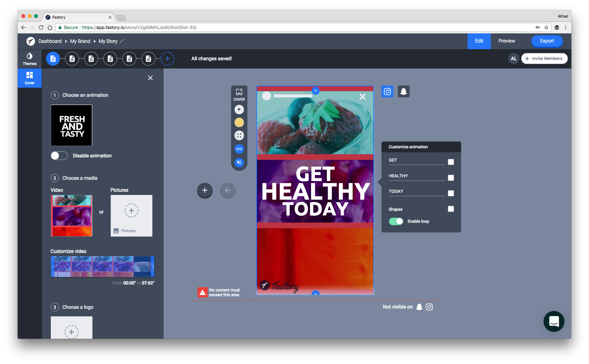Turn on the Disable animation switch

(59, 156)
